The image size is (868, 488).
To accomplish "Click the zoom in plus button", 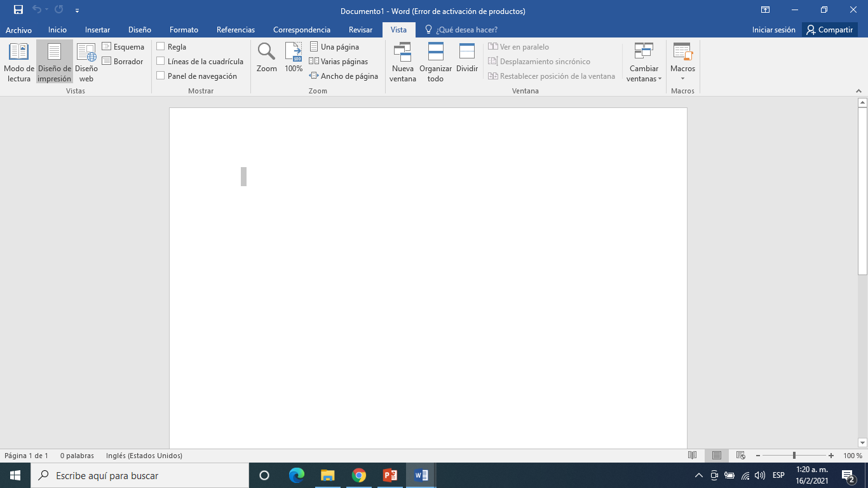I will (x=831, y=456).
